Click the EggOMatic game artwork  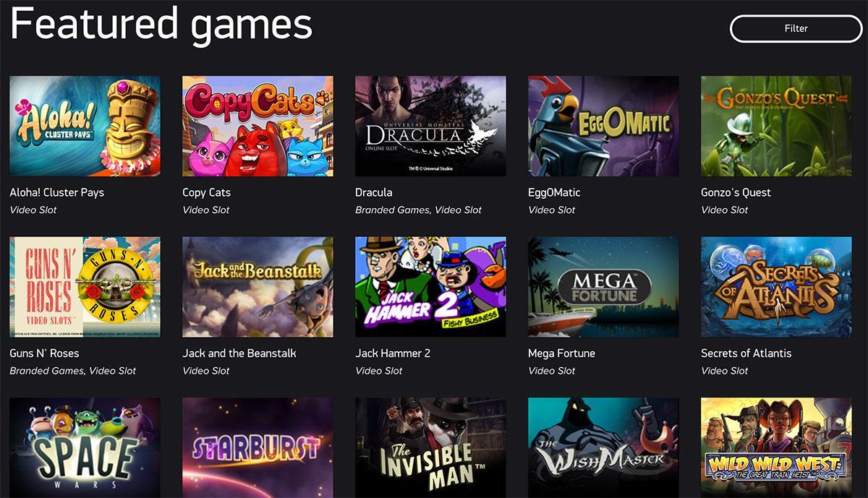[603, 126]
